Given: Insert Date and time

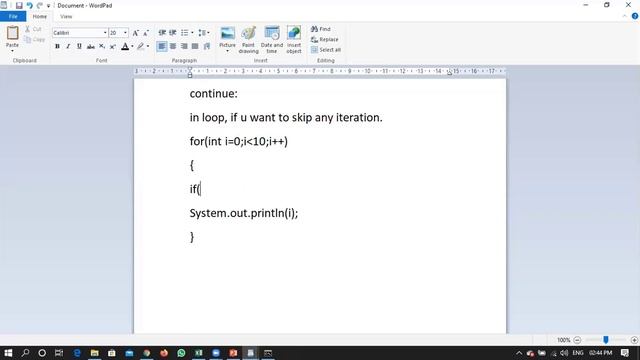Looking at the screenshot, I should [272, 40].
